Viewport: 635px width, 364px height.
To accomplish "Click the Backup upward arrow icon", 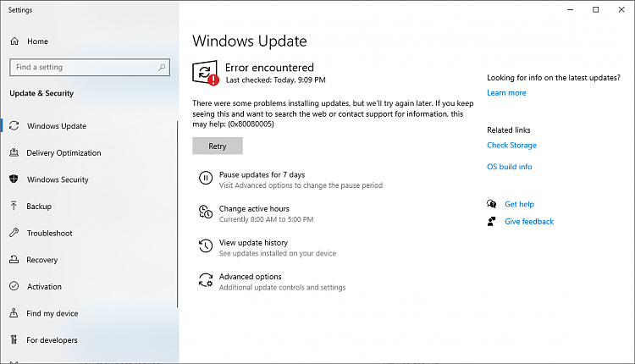I will (x=14, y=206).
